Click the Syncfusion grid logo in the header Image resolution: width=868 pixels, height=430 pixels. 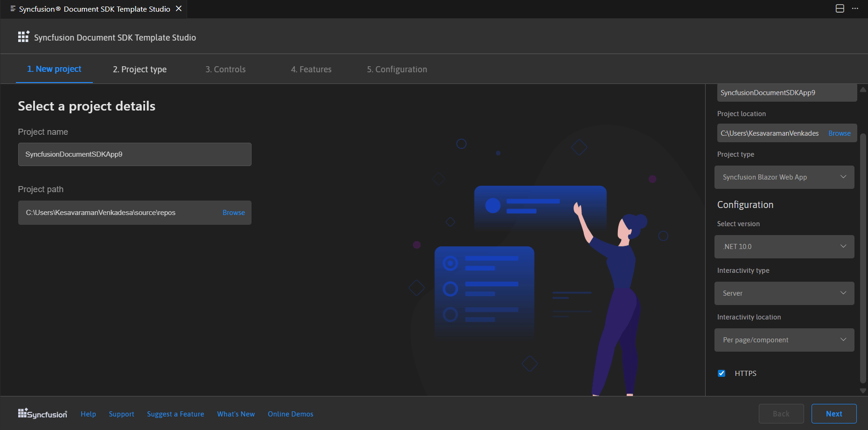(23, 36)
